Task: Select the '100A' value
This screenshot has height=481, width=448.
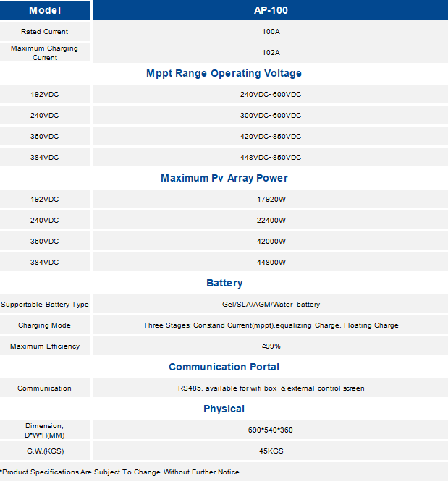Action: click(x=271, y=32)
